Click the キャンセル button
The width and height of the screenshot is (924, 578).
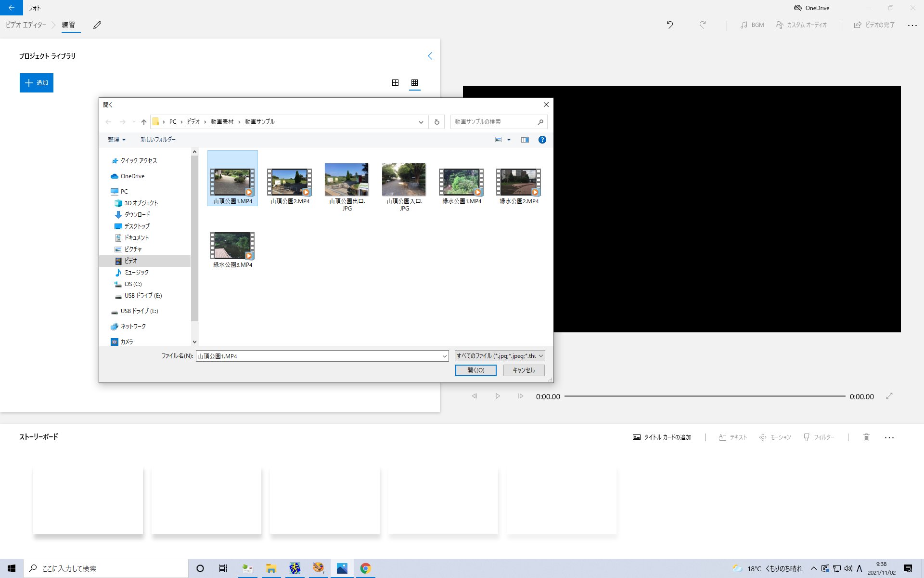(524, 370)
